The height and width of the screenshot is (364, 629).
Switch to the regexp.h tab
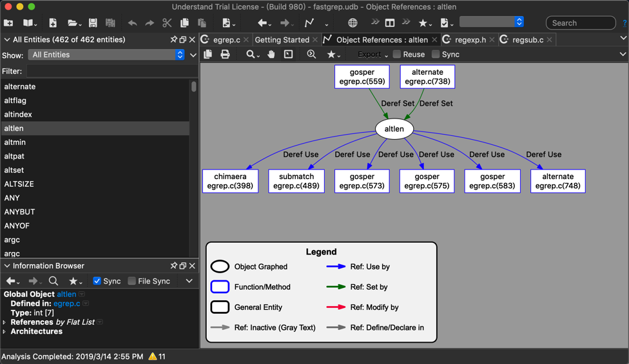pyautogui.click(x=470, y=40)
